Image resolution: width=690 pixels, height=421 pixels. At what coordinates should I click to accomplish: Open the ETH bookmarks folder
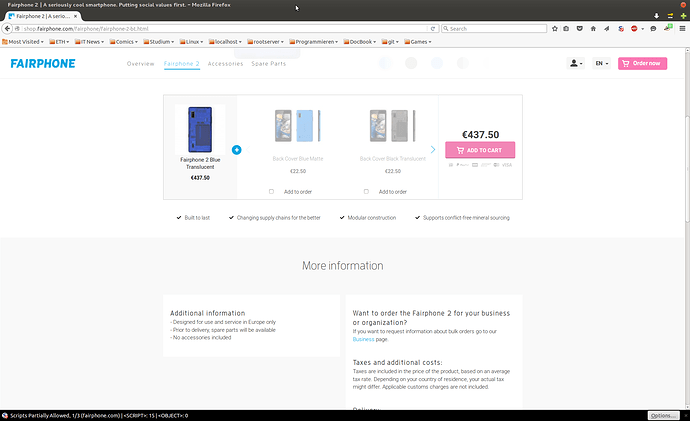(x=59, y=42)
